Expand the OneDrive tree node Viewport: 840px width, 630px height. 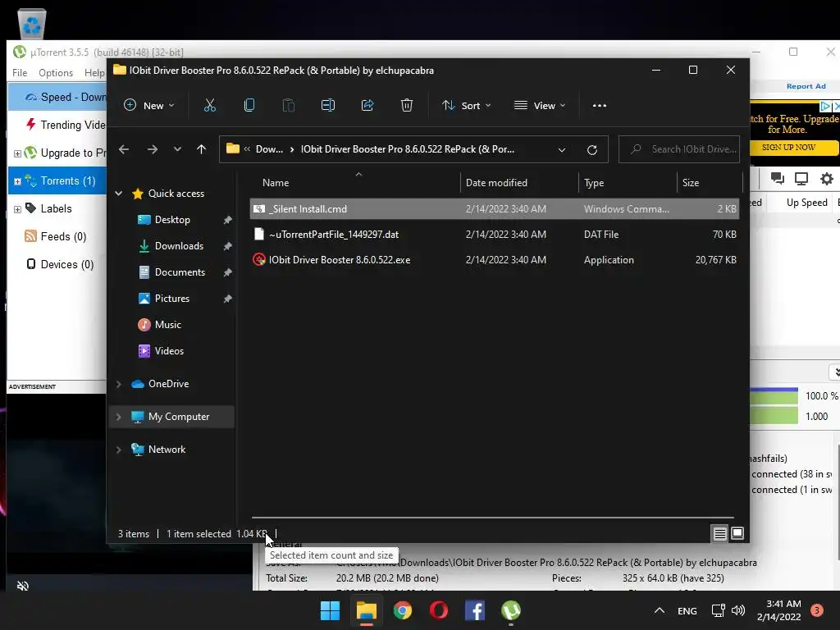119,384
